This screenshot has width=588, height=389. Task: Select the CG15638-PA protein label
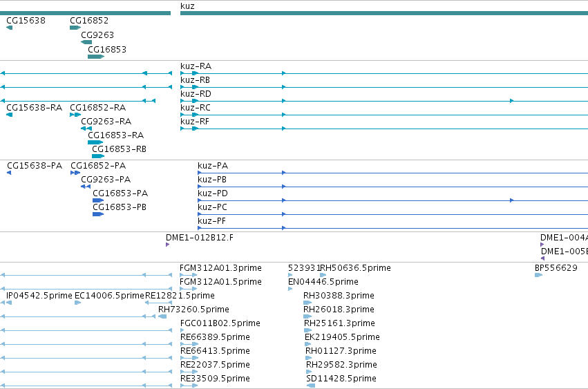(35, 166)
